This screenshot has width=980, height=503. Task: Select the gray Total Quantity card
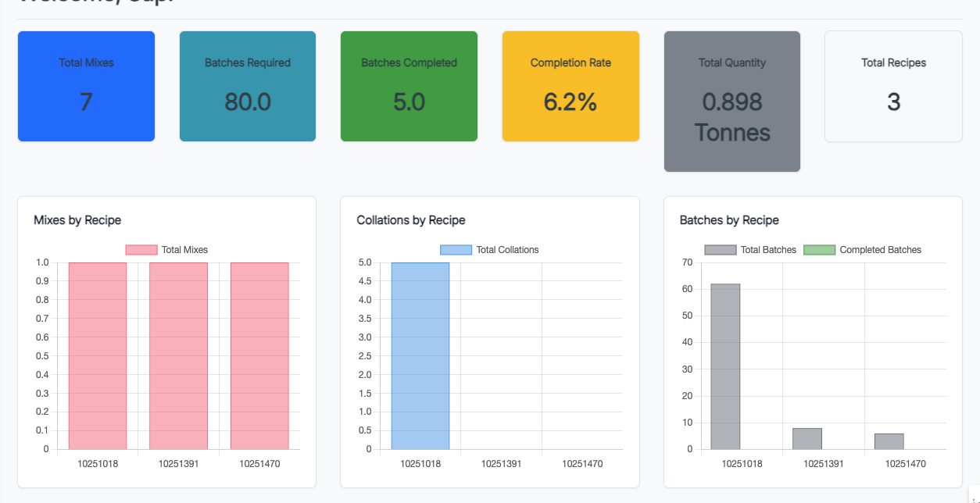[732, 102]
